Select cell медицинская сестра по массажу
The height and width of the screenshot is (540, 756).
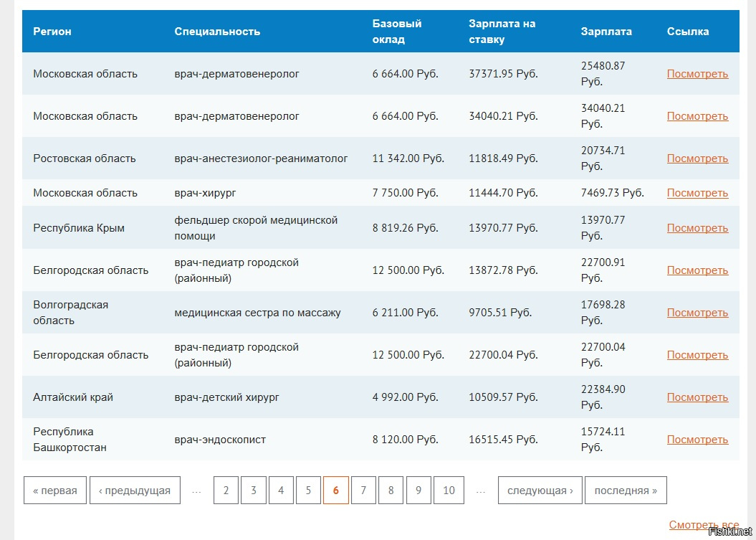(x=257, y=313)
